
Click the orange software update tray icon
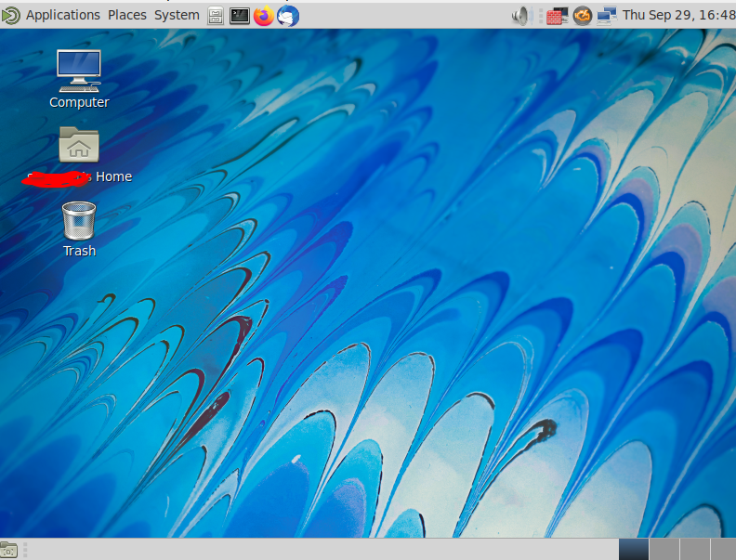pos(583,16)
